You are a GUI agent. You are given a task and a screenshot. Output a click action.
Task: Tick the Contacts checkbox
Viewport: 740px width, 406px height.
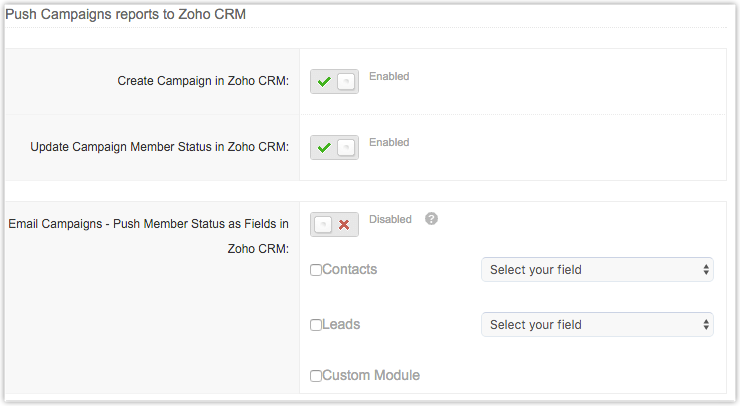pyautogui.click(x=316, y=270)
